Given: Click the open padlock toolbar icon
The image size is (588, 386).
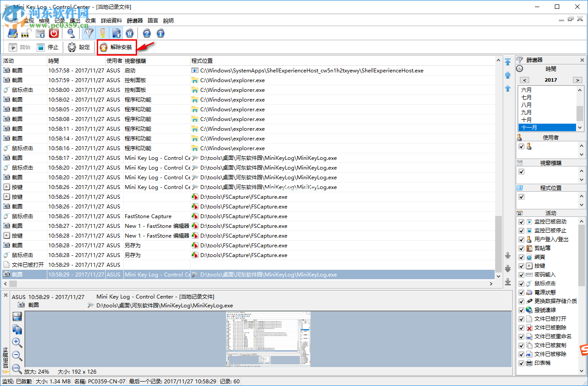Looking at the screenshot, I should coord(26,33).
